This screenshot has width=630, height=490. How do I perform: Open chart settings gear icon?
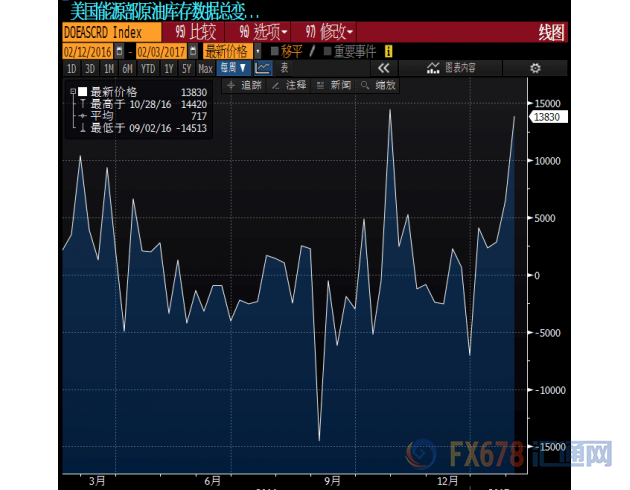click(x=535, y=68)
